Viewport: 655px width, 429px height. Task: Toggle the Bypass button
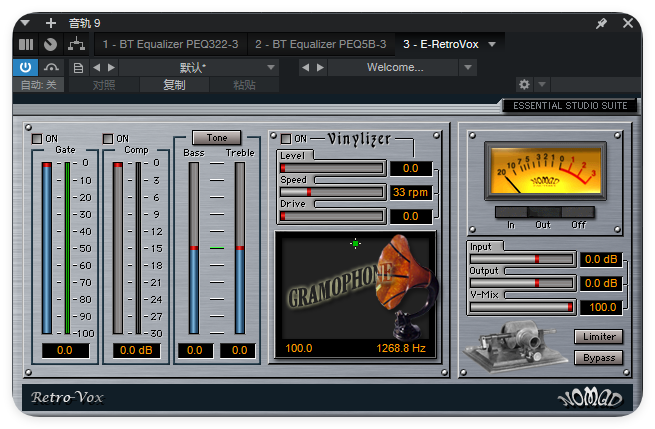(599, 358)
